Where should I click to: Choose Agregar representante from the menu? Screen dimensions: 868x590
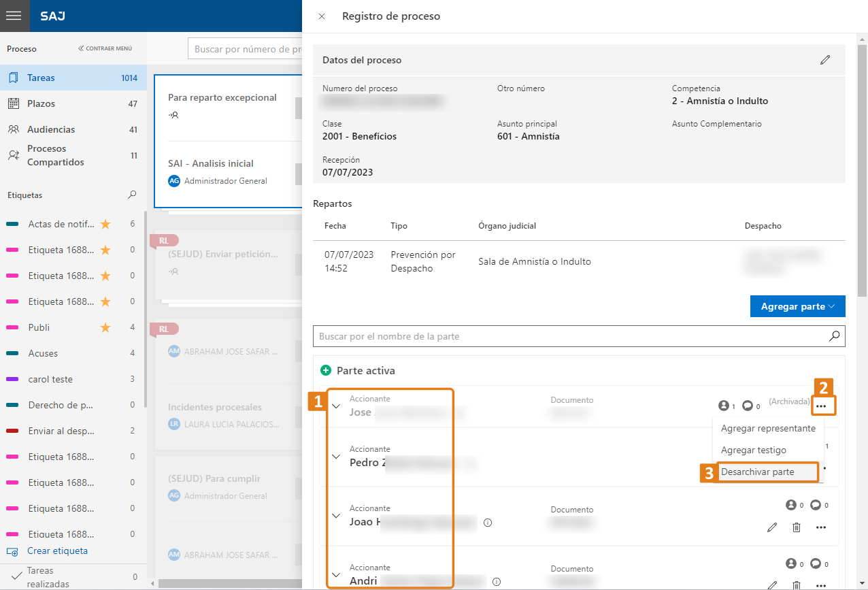coord(768,429)
